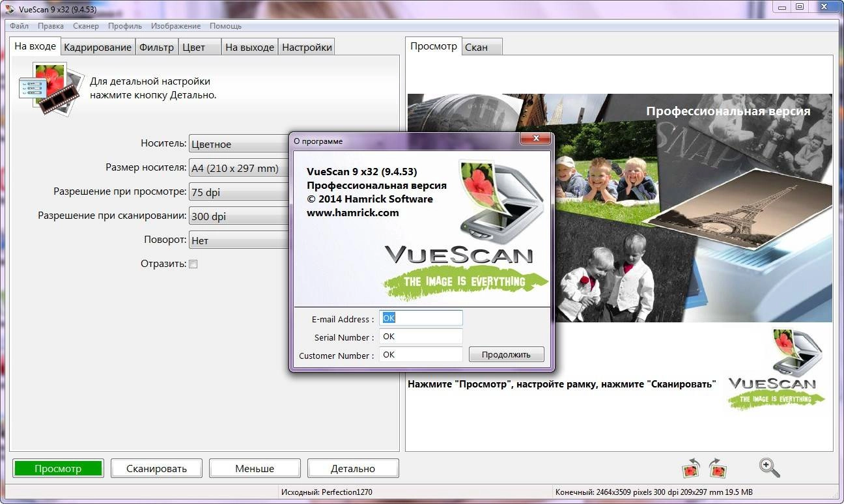Click www.hamrick.com text in dialog
The image size is (844, 504).
[352, 212]
